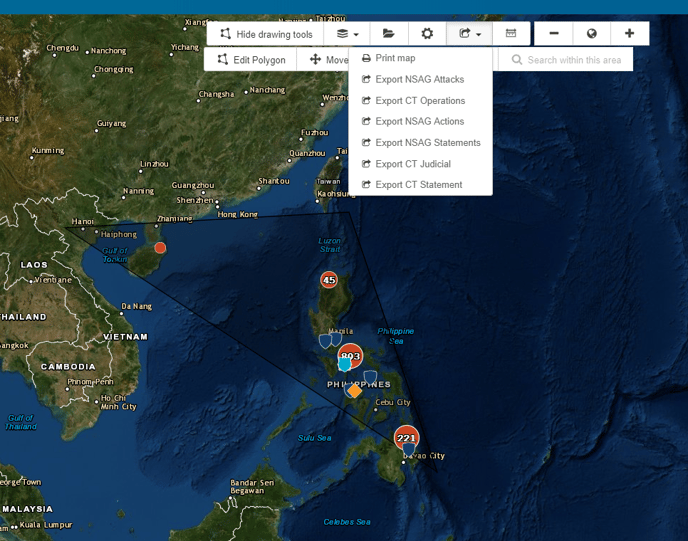The image size is (688, 541).
Task: Click the orange diamond map marker
Action: pos(355,391)
